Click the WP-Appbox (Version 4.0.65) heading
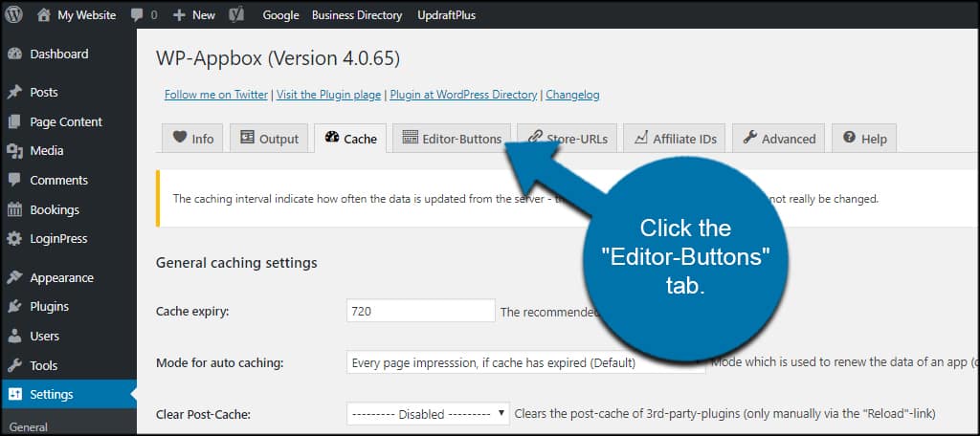 (278, 58)
